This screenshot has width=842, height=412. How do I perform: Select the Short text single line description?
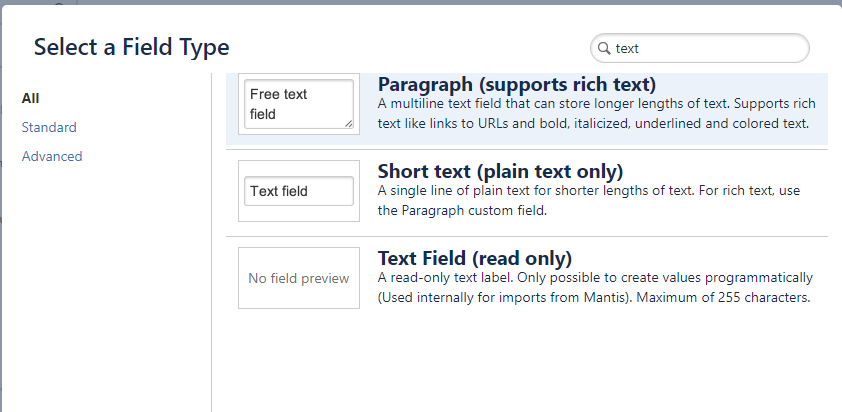coord(589,200)
